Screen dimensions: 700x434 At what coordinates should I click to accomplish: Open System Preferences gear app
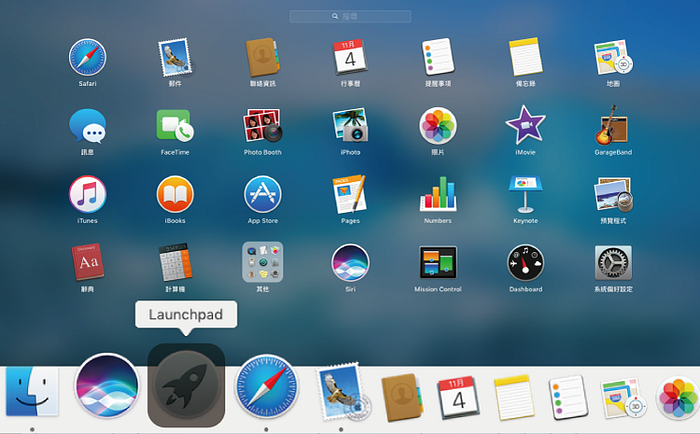[613, 263]
